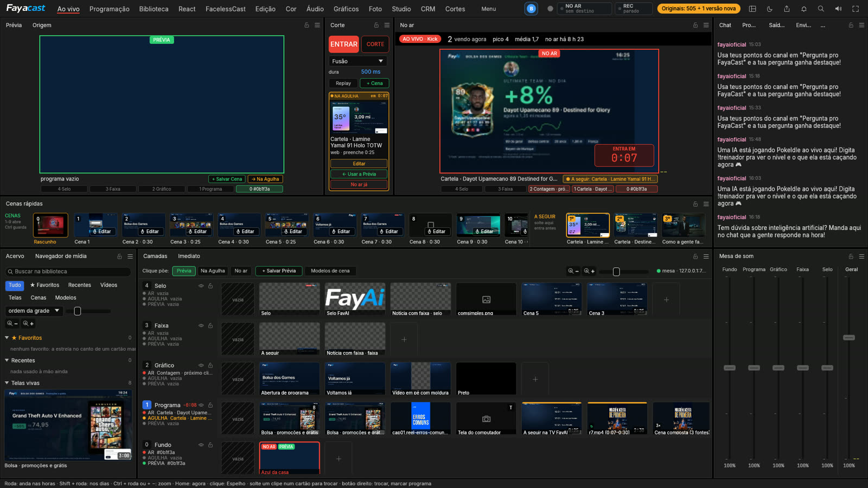Open the Mesa de som panel menu
This screenshot has height=488, width=868.
(x=861, y=256)
